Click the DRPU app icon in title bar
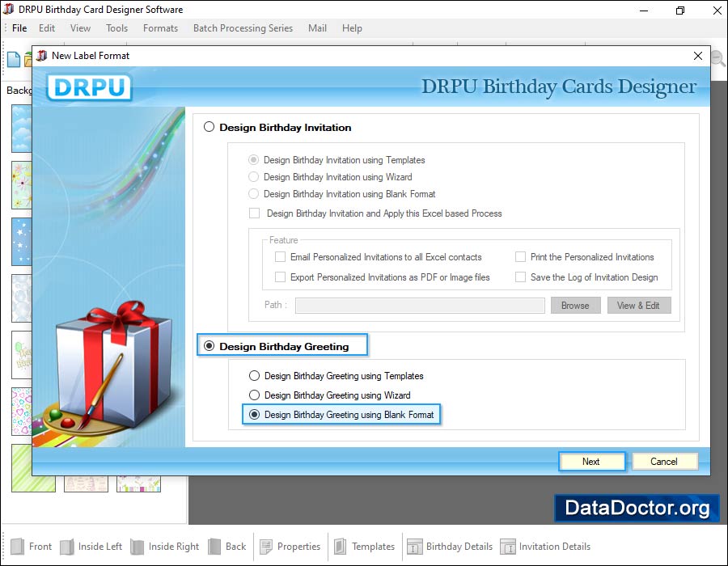 click(x=8, y=9)
